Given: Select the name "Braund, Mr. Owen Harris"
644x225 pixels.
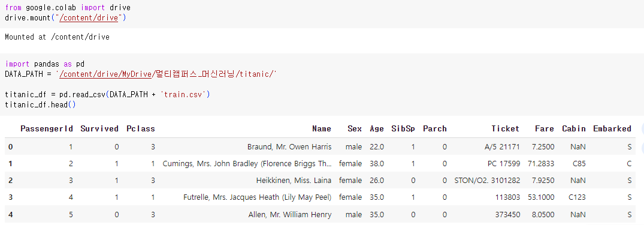Looking at the screenshot, I should point(289,147).
